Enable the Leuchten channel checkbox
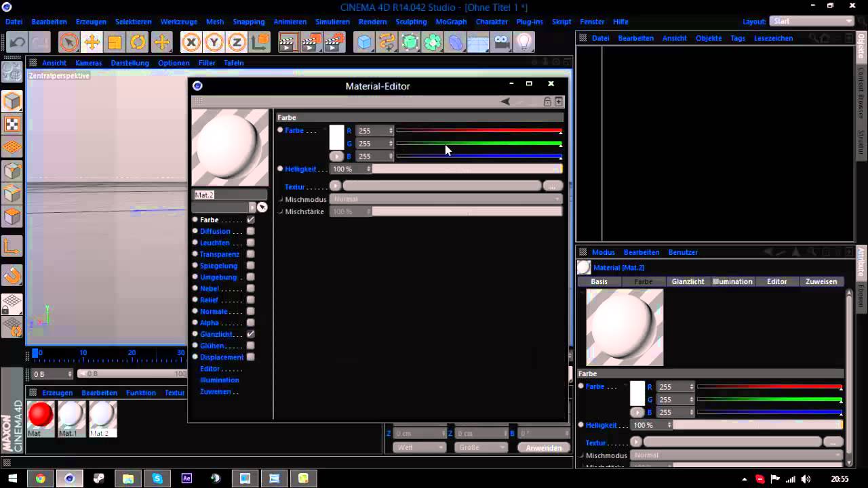 251,243
